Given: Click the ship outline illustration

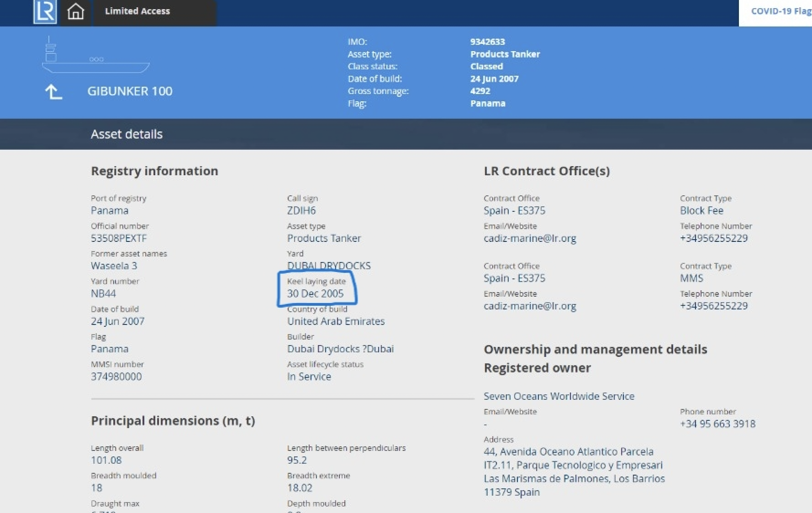Looking at the screenshot, I should coord(95,55).
